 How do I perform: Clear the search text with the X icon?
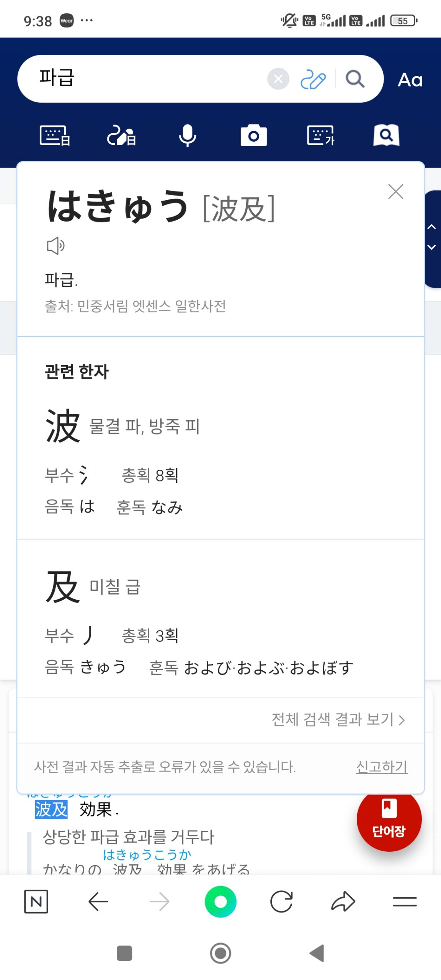(x=278, y=79)
